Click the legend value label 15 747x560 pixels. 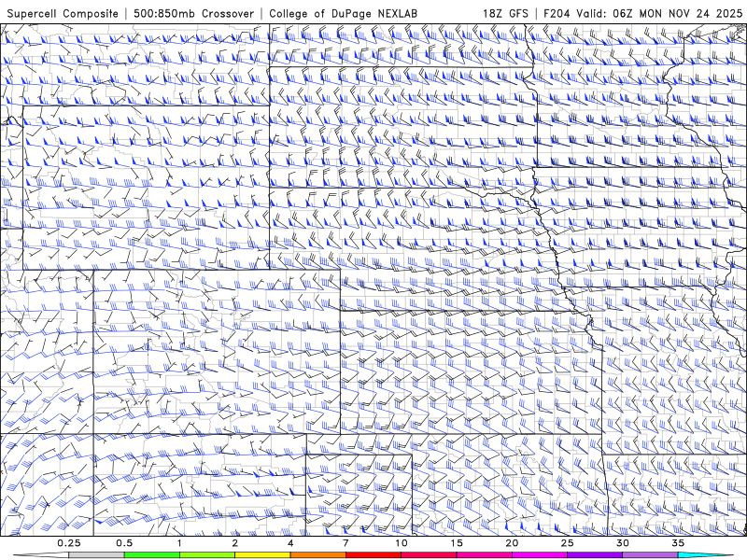pyautogui.click(x=457, y=543)
